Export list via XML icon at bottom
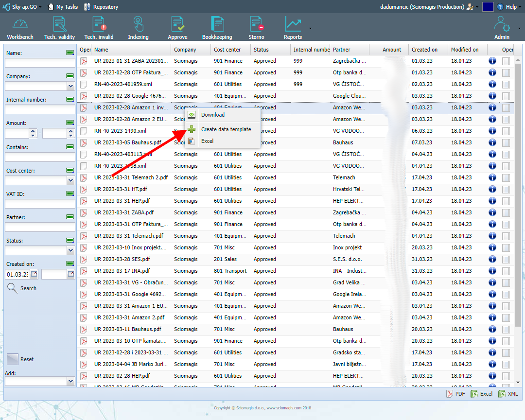This screenshot has height=420, width=525. click(502, 394)
